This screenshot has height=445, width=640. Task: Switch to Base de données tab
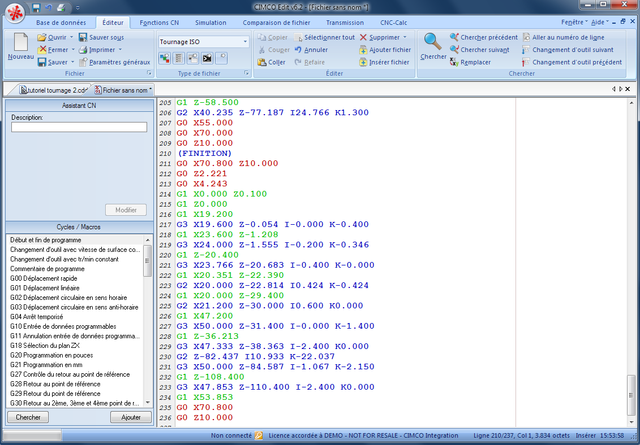click(x=61, y=22)
